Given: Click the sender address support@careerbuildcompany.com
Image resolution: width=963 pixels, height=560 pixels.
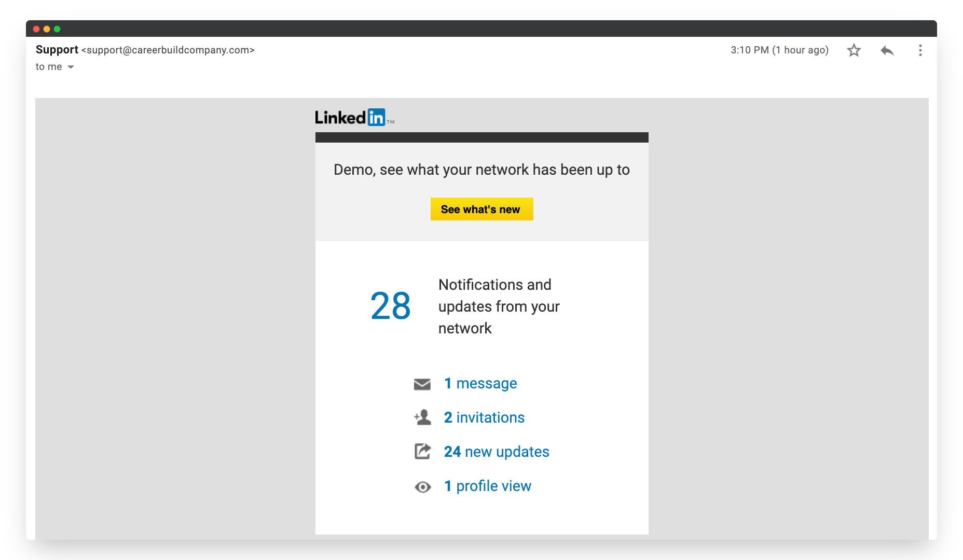Looking at the screenshot, I should point(169,50).
